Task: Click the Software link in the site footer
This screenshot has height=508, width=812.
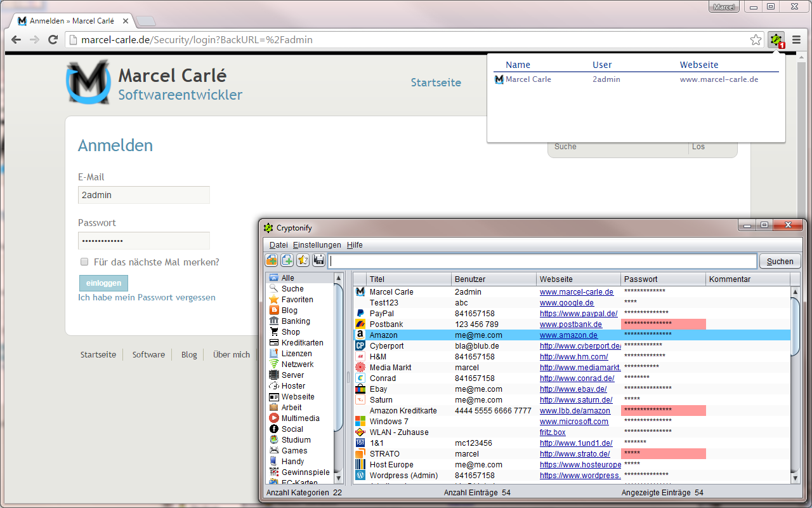Action: [148, 355]
